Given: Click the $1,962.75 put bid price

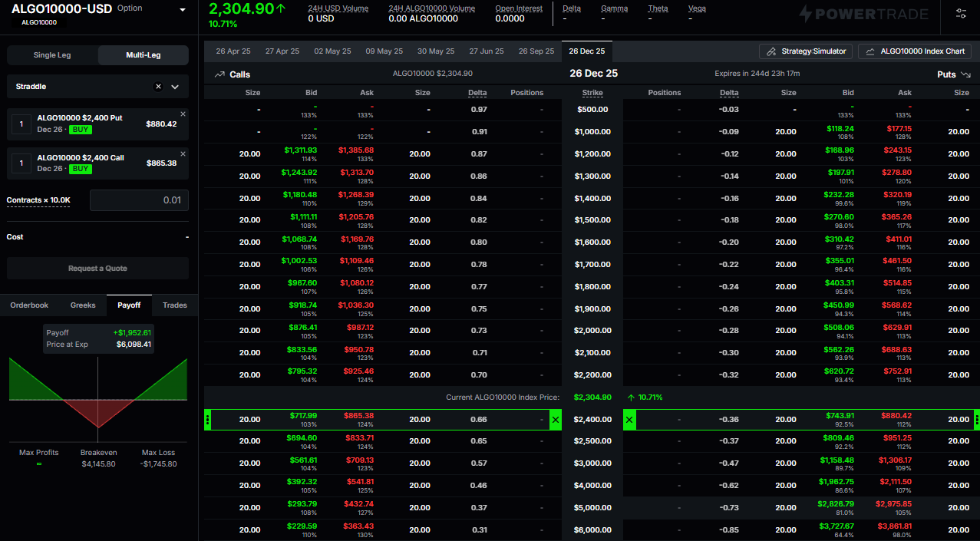Looking at the screenshot, I should (836, 482).
